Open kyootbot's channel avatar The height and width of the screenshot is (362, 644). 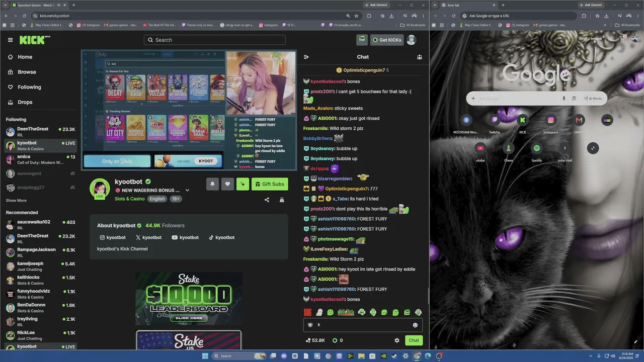(100, 188)
